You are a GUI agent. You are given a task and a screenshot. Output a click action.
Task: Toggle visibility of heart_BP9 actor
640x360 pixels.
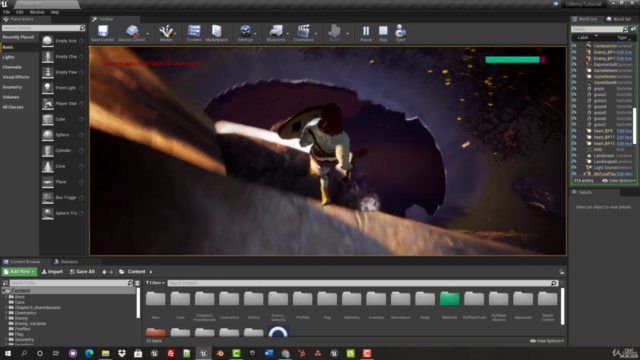point(574,131)
